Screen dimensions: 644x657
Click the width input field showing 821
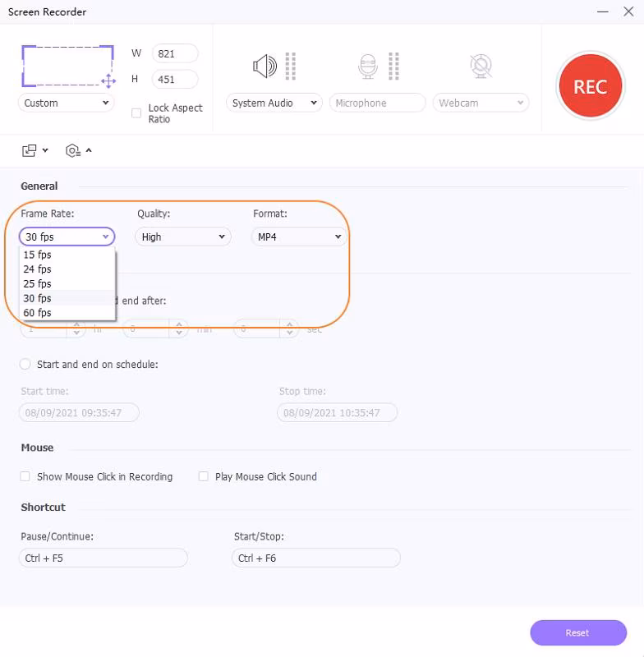coord(174,53)
